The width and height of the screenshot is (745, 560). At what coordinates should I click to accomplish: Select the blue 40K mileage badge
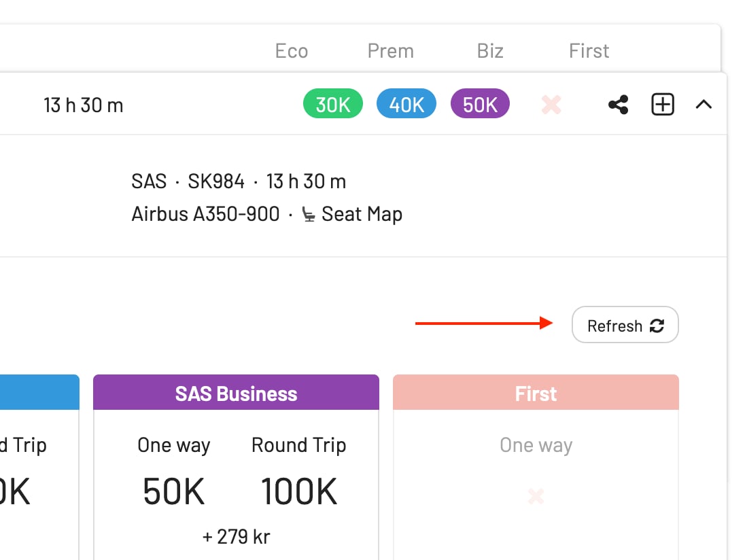406,103
